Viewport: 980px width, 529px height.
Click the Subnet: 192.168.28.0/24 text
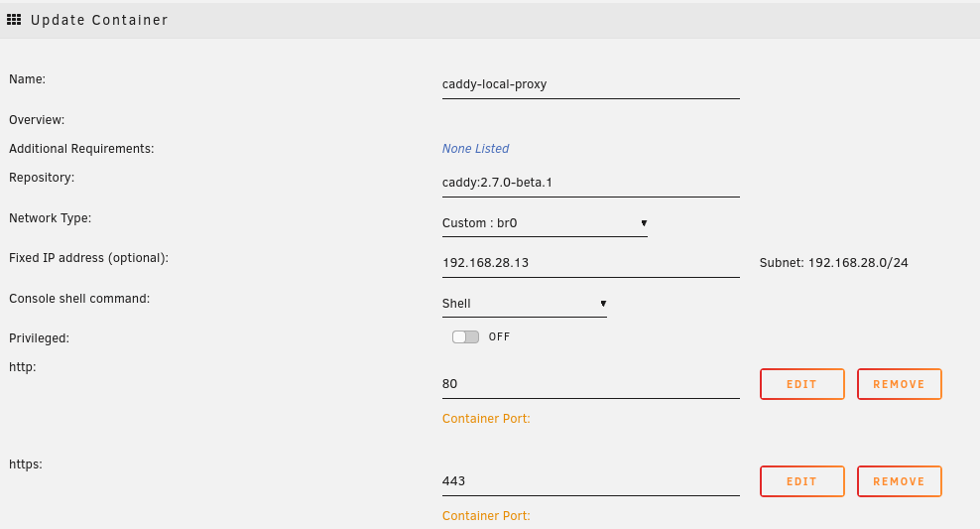pos(833,263)
